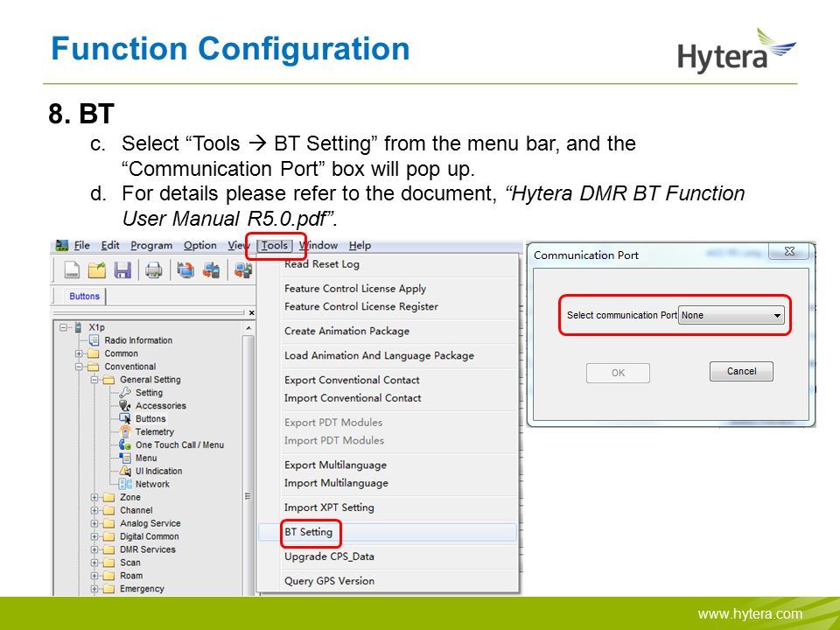The width and height of the screenshot is (840, 630).
Task: Open the Select communication Port dropdown
Action: pos(731,315)
